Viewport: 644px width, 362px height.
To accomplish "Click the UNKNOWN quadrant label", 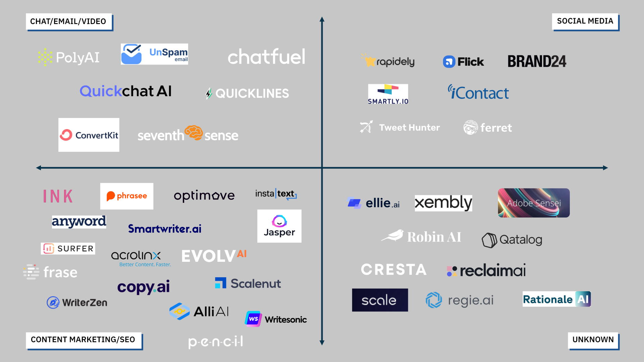I will click(x=598, y=340).
